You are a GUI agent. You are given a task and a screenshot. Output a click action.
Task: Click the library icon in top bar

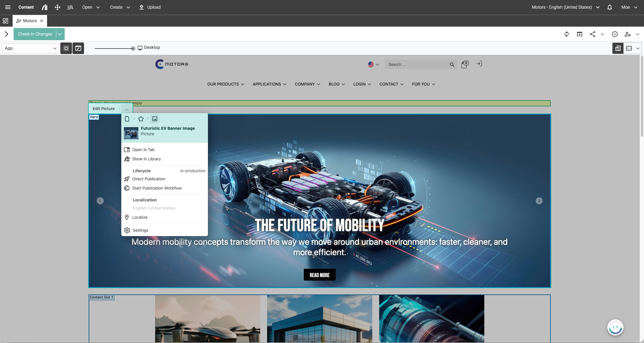[x=44, y=7]
